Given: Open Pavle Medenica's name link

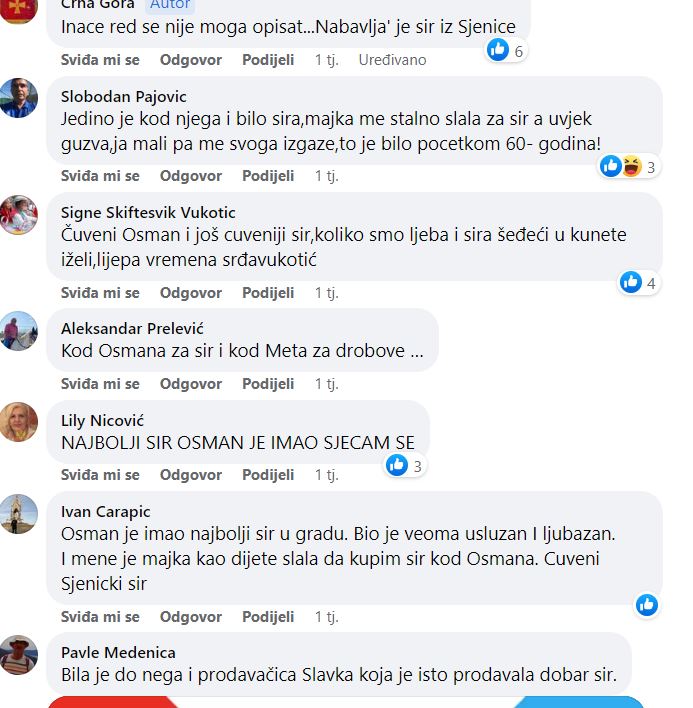Looking at the screenshot, I should [118, 652].
